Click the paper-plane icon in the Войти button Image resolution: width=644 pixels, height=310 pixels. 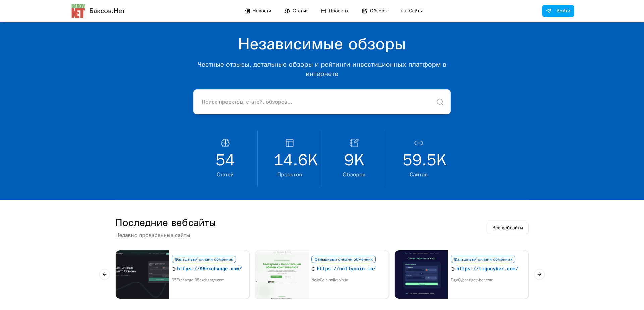(x=549, y=11)
